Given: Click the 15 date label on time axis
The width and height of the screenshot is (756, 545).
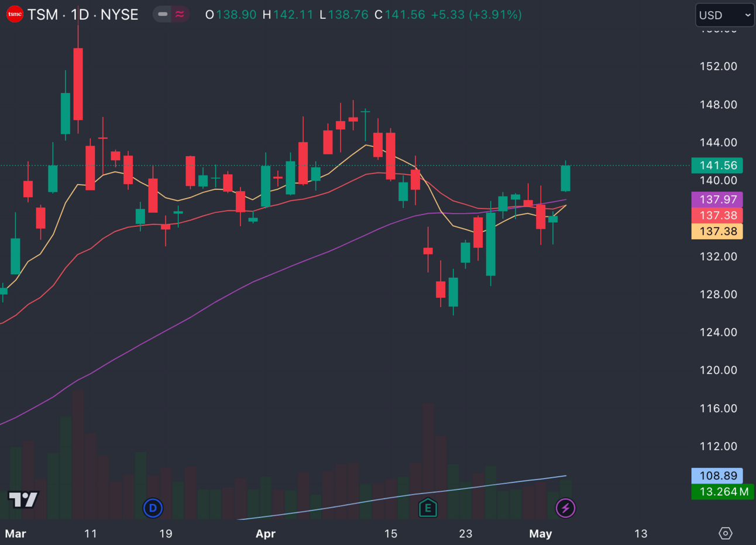Looking at the screenshot, I should 391,533.
